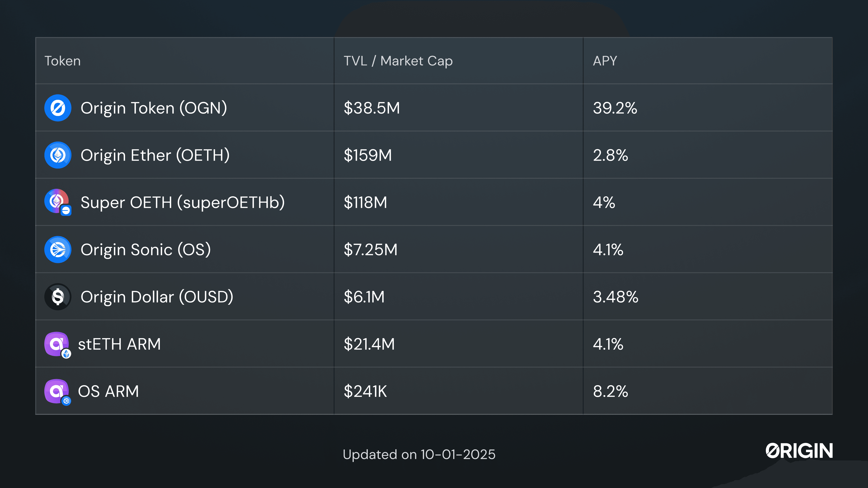Click the 39.2% APY value

[615, 108]
